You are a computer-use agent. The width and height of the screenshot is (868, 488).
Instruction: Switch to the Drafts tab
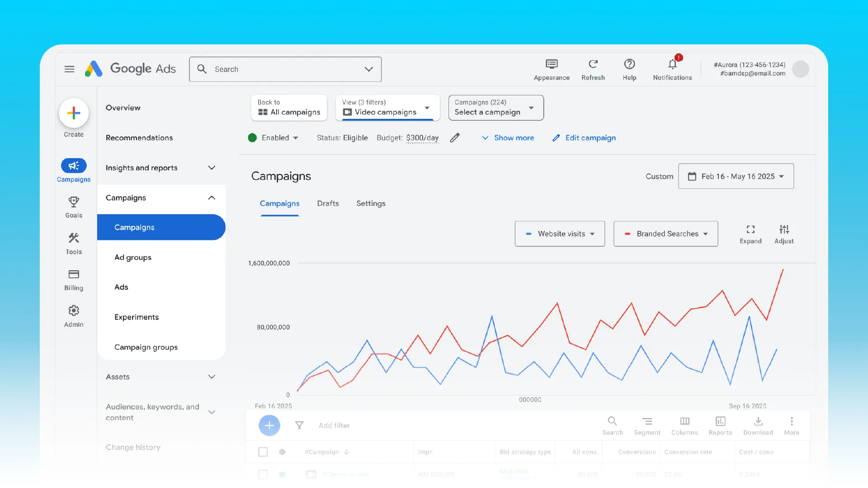pos(328,204)
